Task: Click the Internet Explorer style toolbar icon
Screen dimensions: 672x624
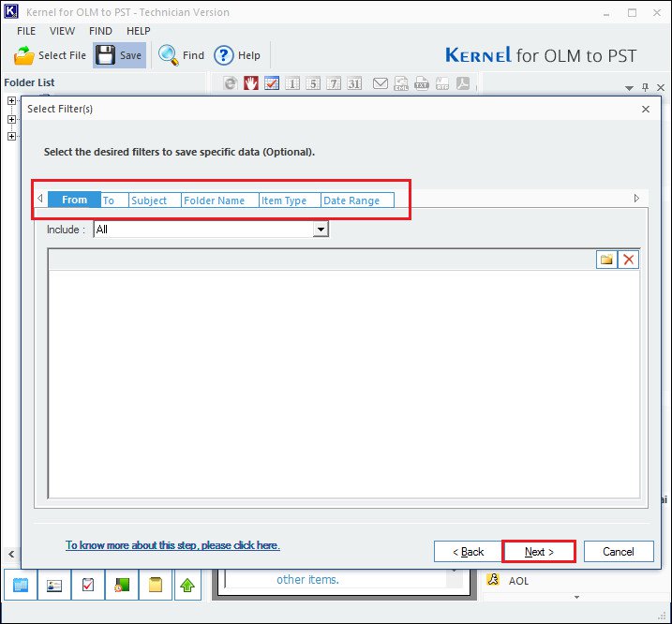Action: coord(231,83)
